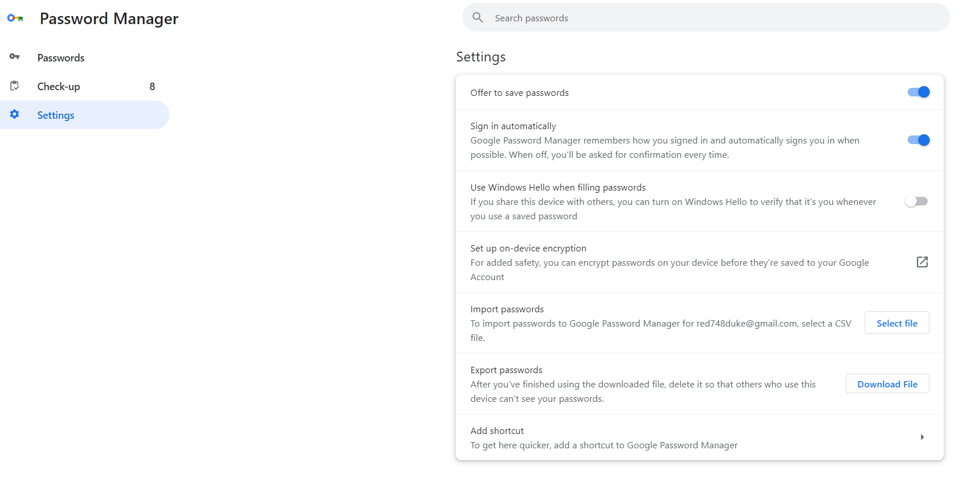Open Check-up section in sidebar

coord(59,87)
